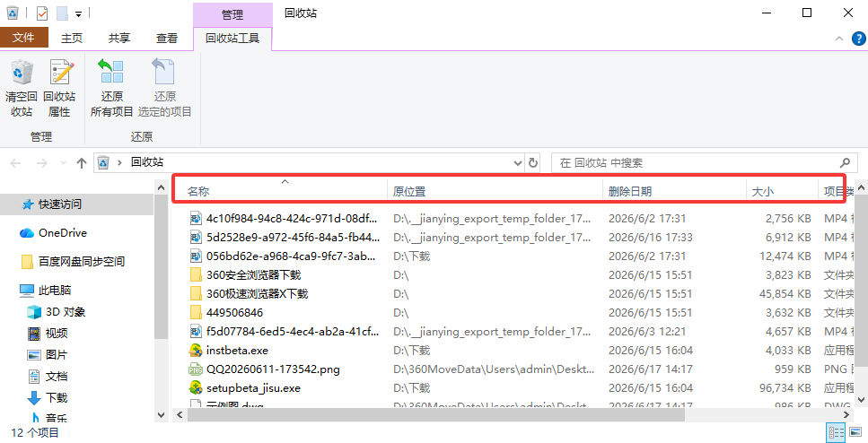This screenshot has height=443, width=868.
Task: Go back with the back arrow
Action: pos(15,162)
